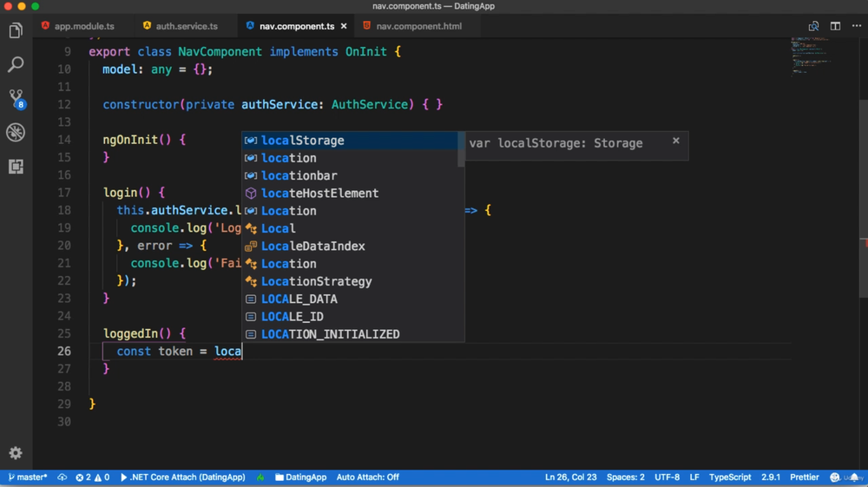
Task: Change Spaces: 2 indentation setting
Action: (626, 477)
